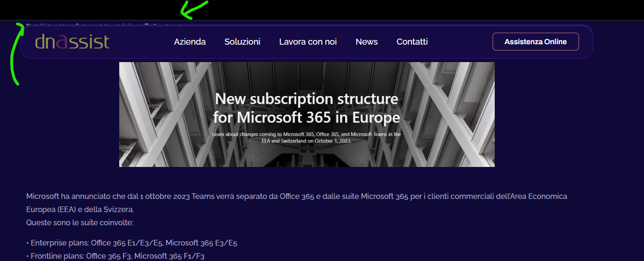Click the 'Enterprise plans: Office 365 E1/E3/E5' line
The width and height of the screenshot is (644, 261).
tap(132, 243)
